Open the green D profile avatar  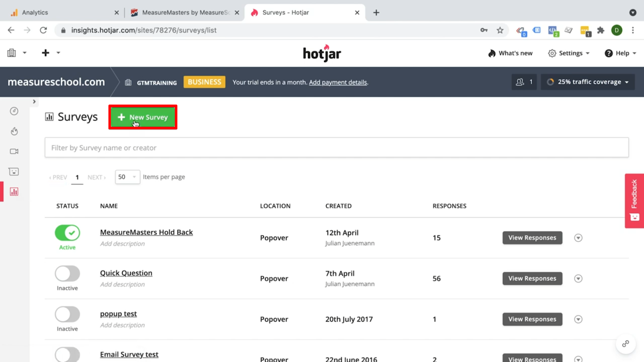tap(617, 30)
